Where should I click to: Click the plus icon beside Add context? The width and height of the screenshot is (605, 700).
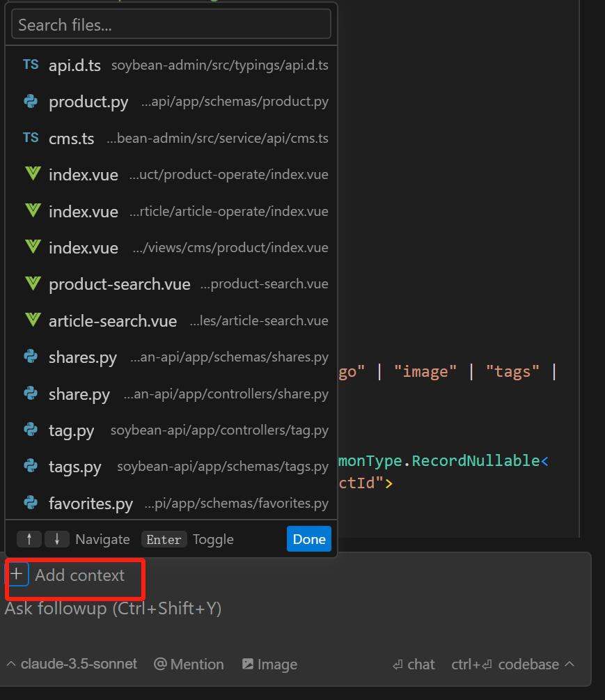pyautogui.click(x=17, y=575)
